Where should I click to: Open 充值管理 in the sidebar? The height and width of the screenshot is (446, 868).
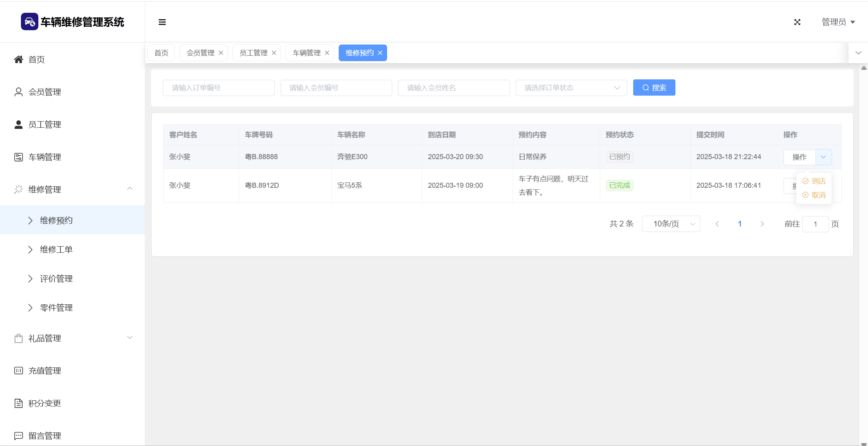tap(45, 371)
